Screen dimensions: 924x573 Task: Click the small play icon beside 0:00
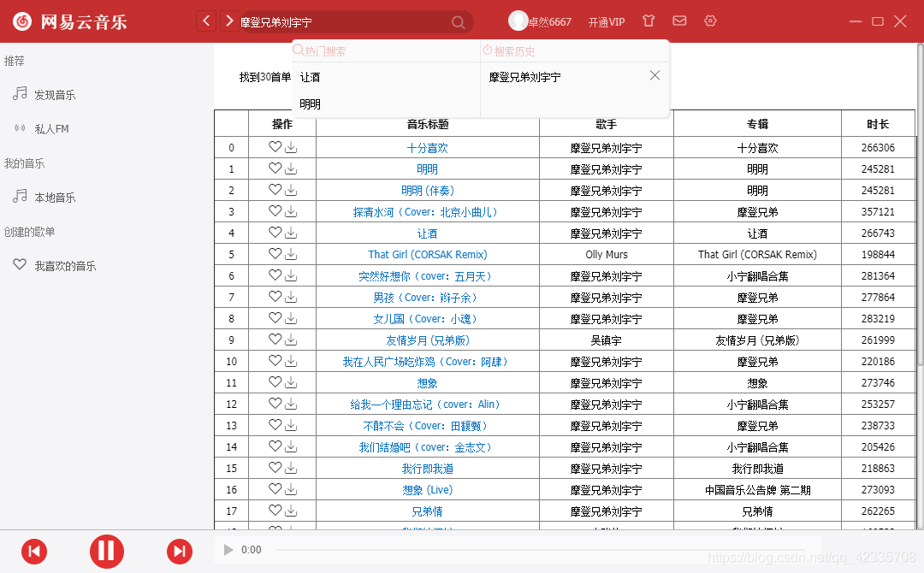tap(228, 549)
